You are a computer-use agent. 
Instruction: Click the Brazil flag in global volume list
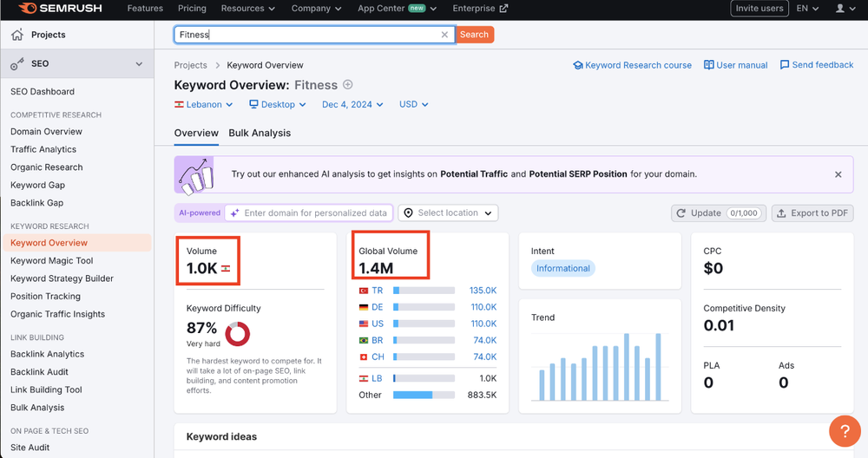[x=364, y=340]
